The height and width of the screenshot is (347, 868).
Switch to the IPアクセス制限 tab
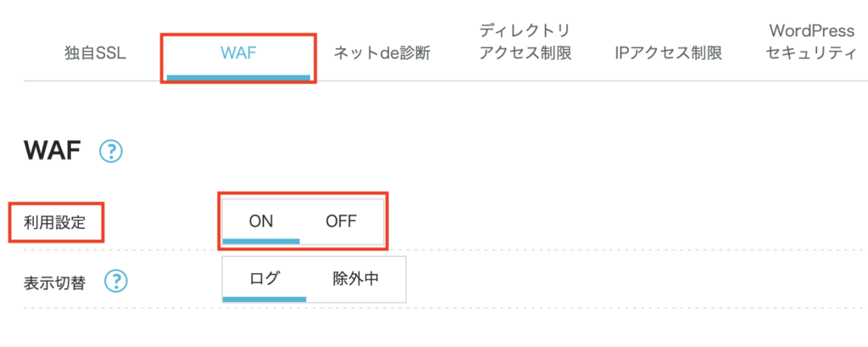(669, 53)
